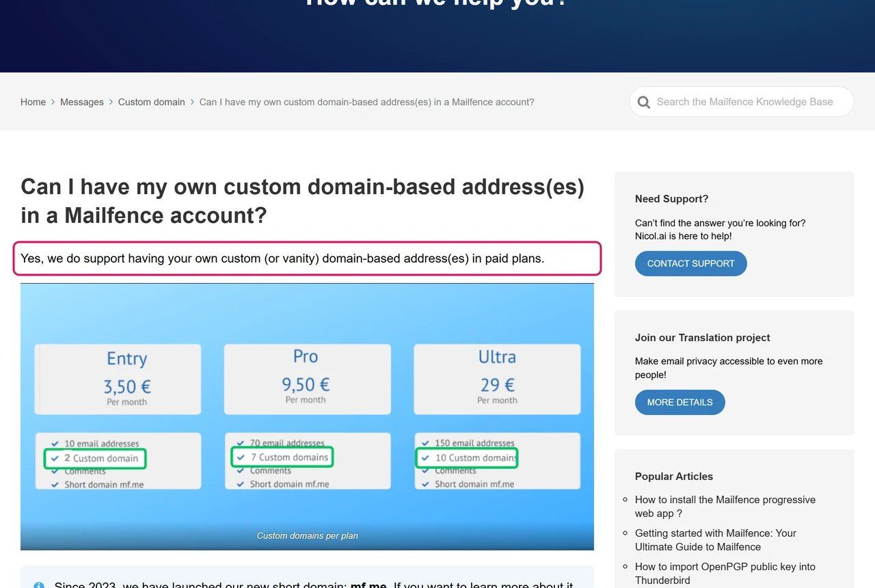Open the custom domains per plan image
Viewport: 875px width, 588px height.
pyautogui.click(x=307, y=416)
